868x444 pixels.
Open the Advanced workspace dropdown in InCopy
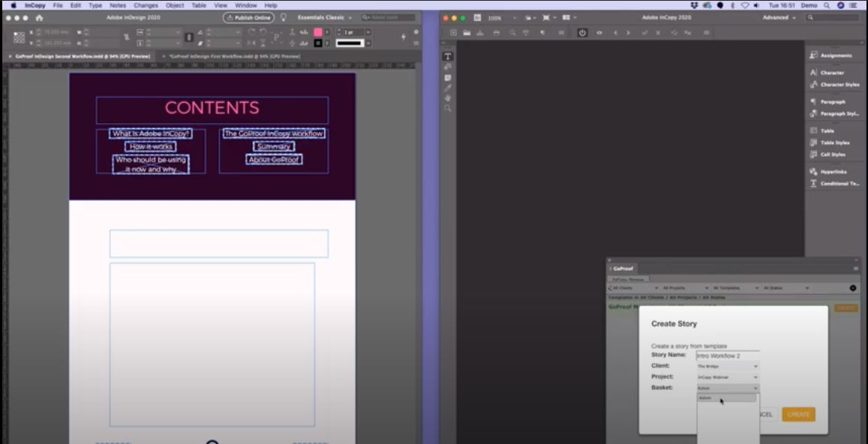779,18
